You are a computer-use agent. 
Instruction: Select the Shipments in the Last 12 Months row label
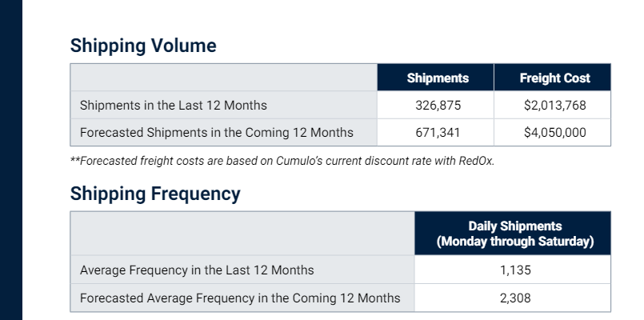click(174, 105)
